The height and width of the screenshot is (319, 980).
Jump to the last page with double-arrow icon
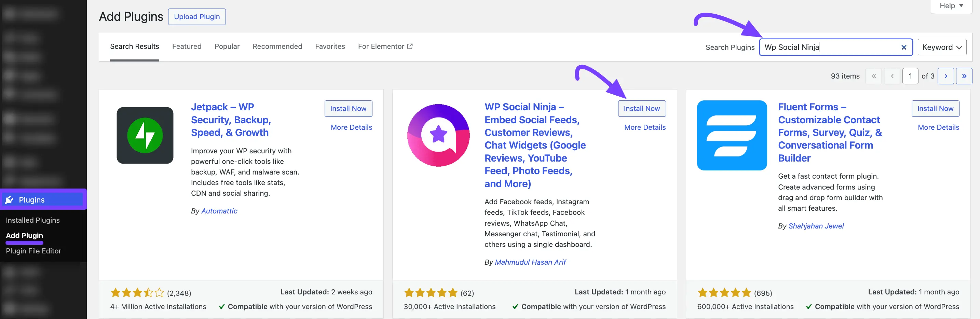pyautogui.click(x=965, y=76)
